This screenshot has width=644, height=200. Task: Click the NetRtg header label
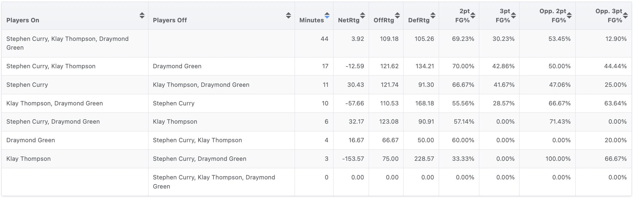pyautogui.click(x=349, y=20)
